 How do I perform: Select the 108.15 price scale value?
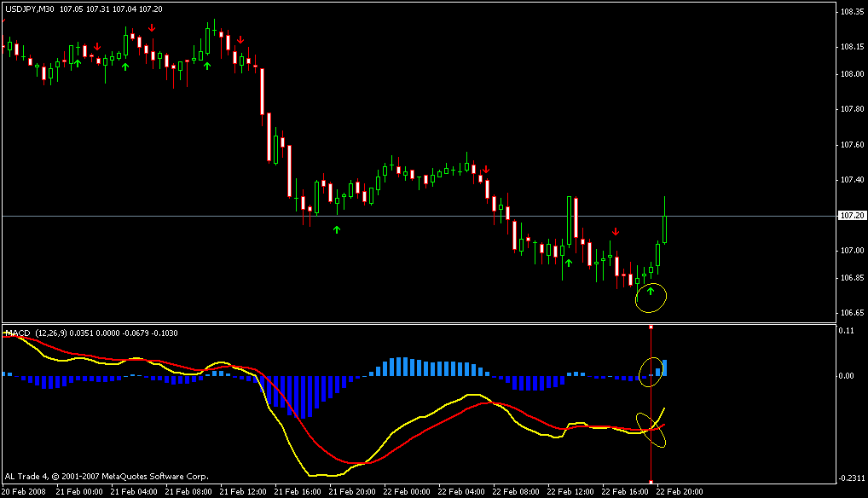[852, 47]
